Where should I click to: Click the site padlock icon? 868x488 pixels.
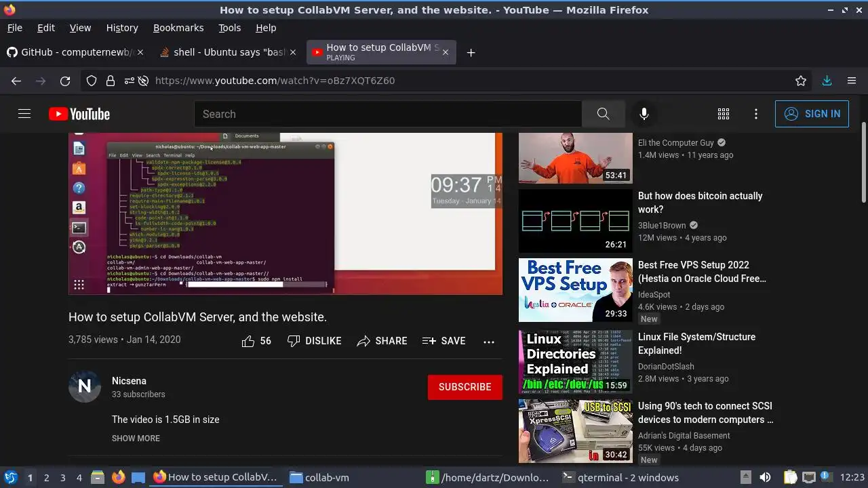click(110, 81)
